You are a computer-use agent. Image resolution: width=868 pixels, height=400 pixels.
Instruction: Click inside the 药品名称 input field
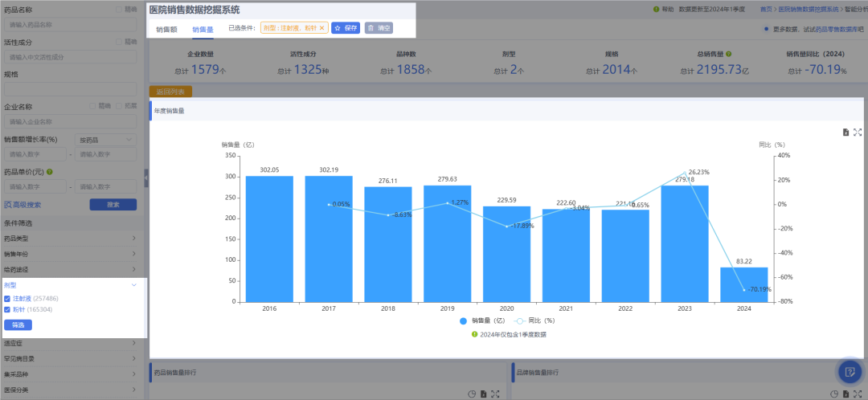click(x=70, y=25)
